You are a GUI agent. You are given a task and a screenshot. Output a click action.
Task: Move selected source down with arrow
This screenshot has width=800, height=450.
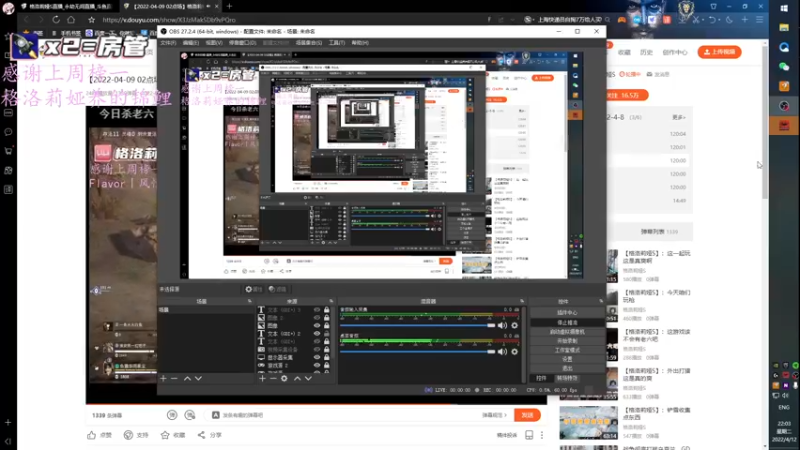308,379
